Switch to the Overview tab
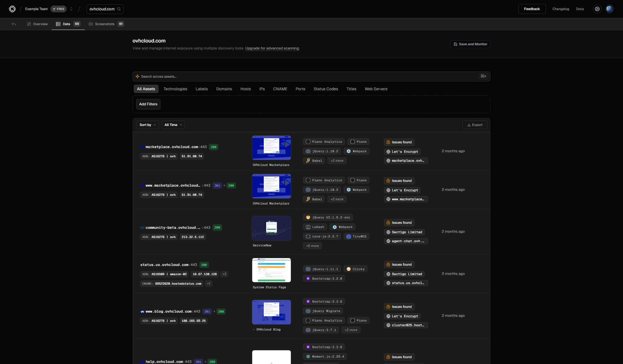The height and width of the screenshot is (364, 623). 37,24
